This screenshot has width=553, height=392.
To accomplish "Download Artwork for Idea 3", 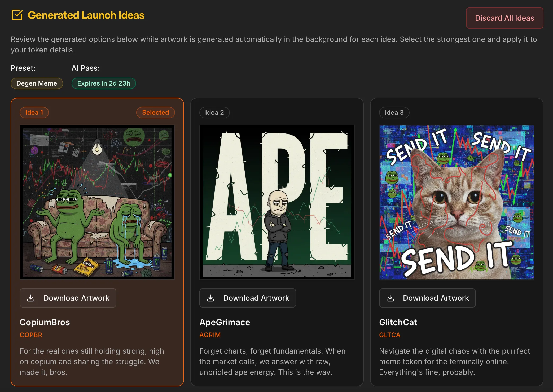I will (427, 298).
